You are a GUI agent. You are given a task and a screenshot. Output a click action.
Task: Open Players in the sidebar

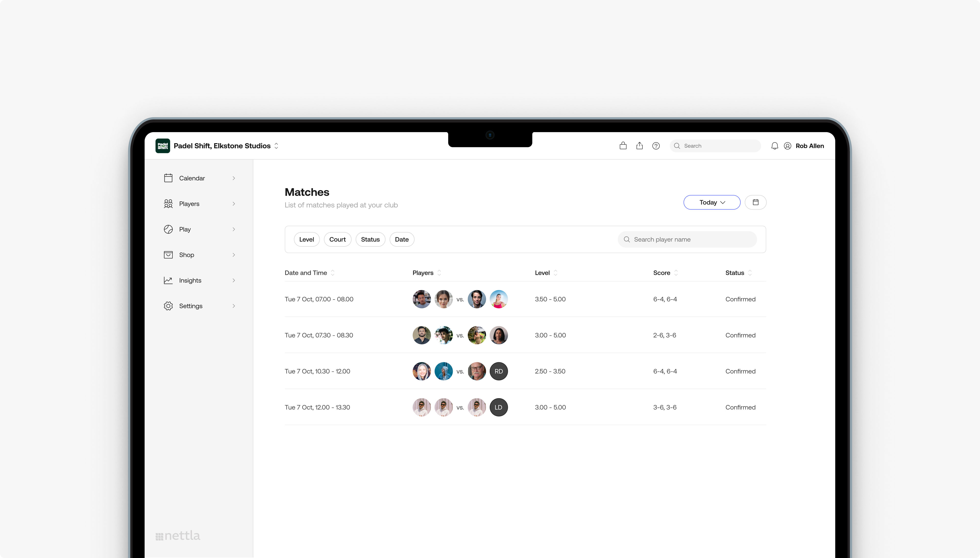[x=189, y=204]
